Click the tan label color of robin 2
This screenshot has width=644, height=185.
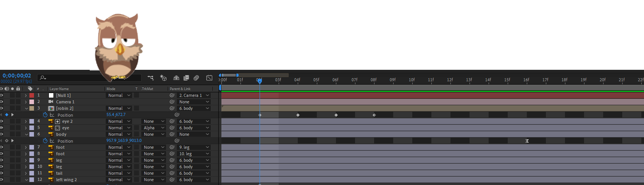(x=32, y=108)
